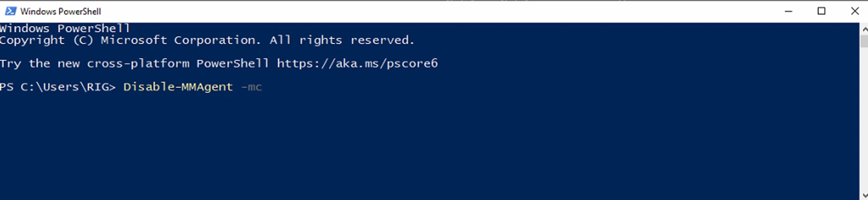Click the Disable-MMAgent command text
This screenshot has height=200, width=868.
click(x=178, y=87)
